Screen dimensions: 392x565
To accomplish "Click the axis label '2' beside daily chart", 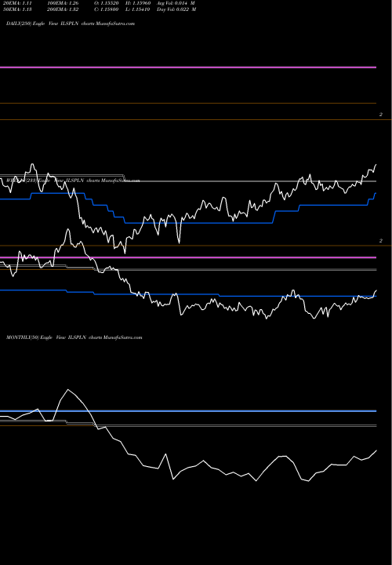I will coord(381,115).
